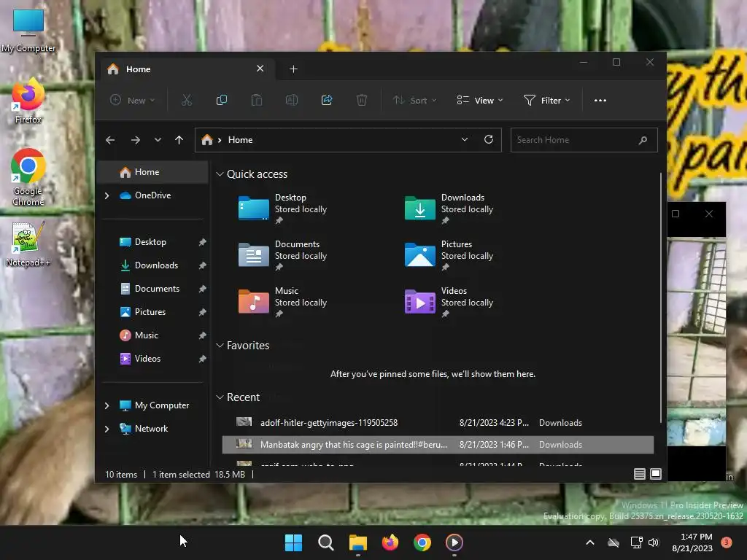Open the address bar history dropdown
747x560 pixels.
(465, 139)
